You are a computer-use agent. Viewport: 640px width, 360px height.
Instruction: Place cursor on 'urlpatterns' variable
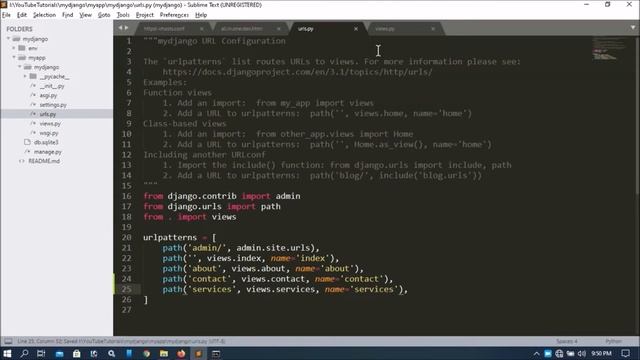click(x=170, y=238)
